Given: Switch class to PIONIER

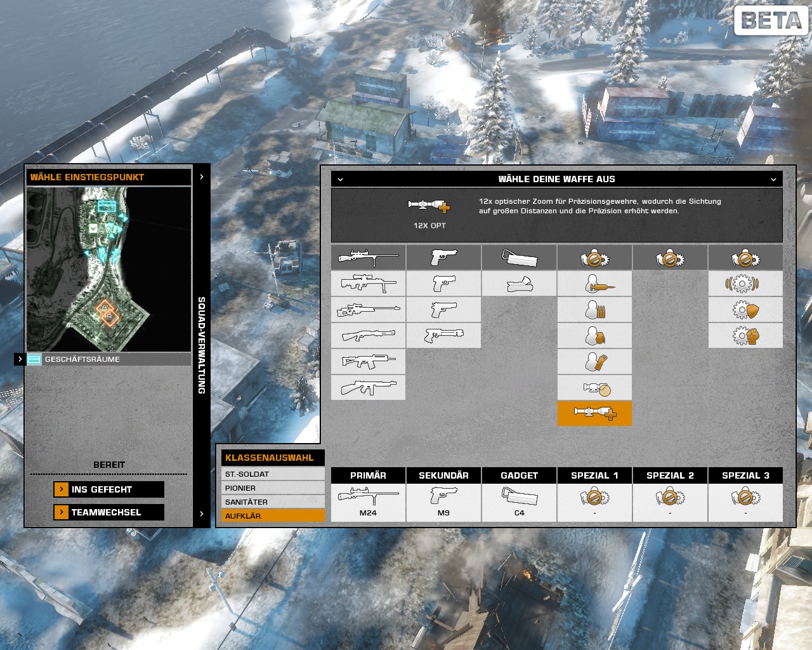Looking at the screenshot, I should (x=273, y=488).
